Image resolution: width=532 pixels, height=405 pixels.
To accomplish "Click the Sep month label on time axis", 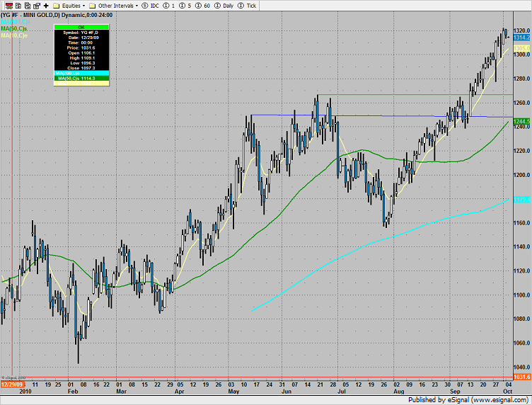I will pyautogui.click(x=455, y=392).
